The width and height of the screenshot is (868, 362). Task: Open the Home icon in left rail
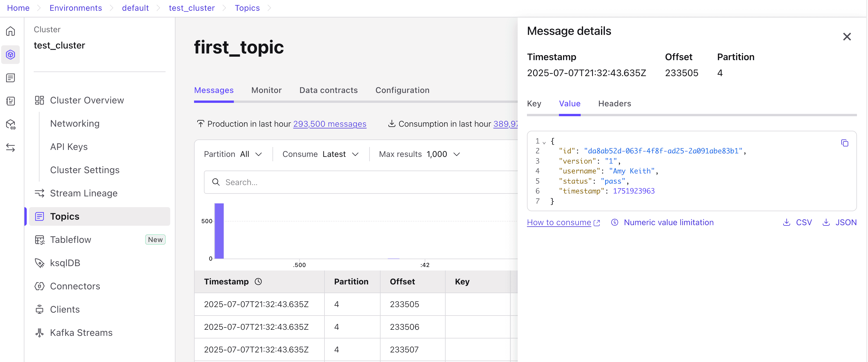10,31
